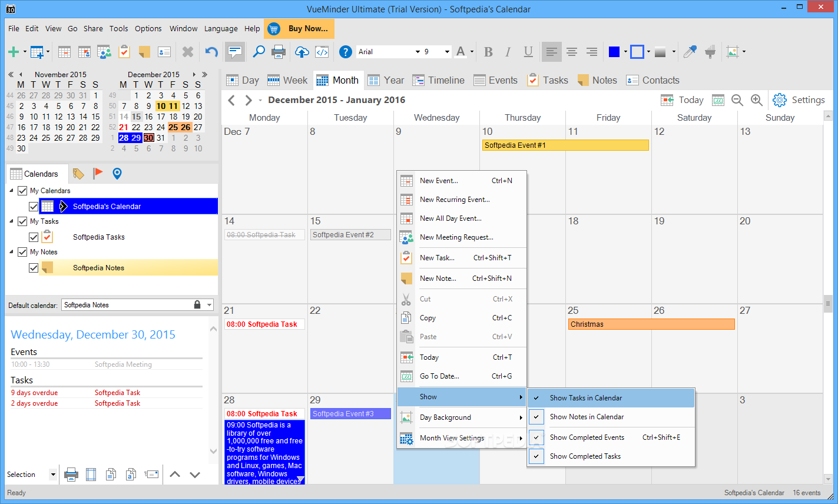Screen dimensions: 838x504
Task: Open the Selection dropdown
Action: coord(53,475)
